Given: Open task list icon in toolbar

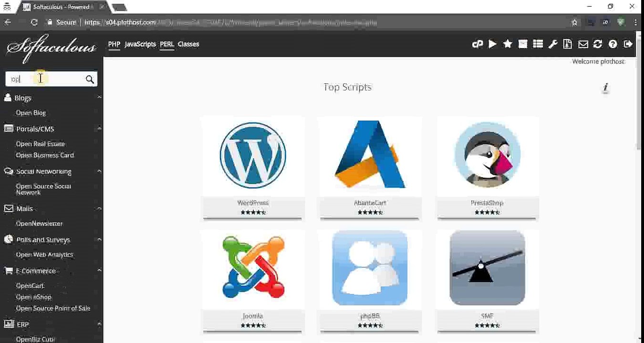Looking at the screenshot, I should pos(538,44).
